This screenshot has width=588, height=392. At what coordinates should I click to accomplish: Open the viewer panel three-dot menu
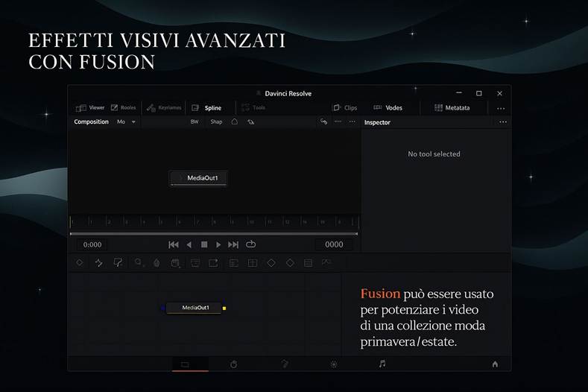tap(352, 121)
